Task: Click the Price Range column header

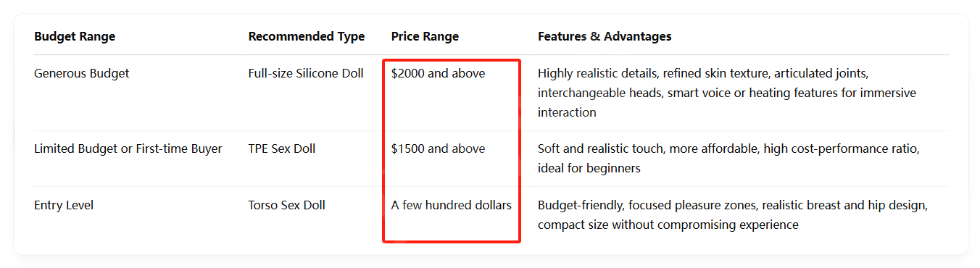Action: click(425, 36)
